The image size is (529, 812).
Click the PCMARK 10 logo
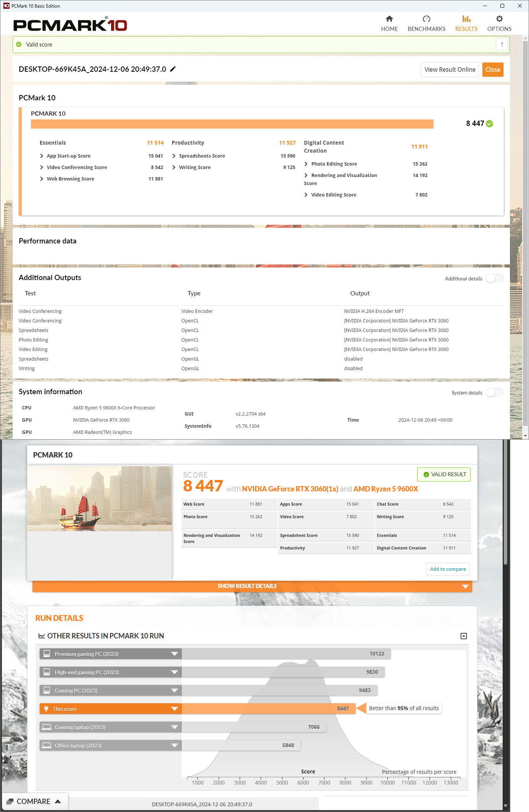(70, 25)
